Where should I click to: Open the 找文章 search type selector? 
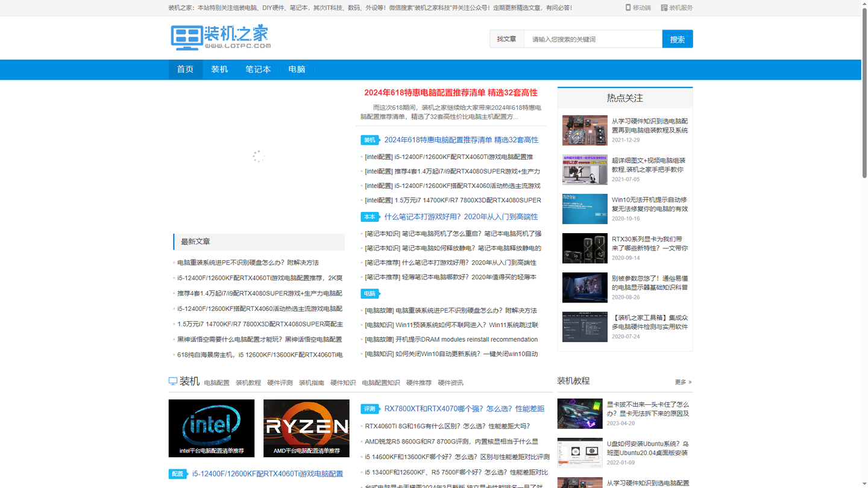(x=506, y=39)
